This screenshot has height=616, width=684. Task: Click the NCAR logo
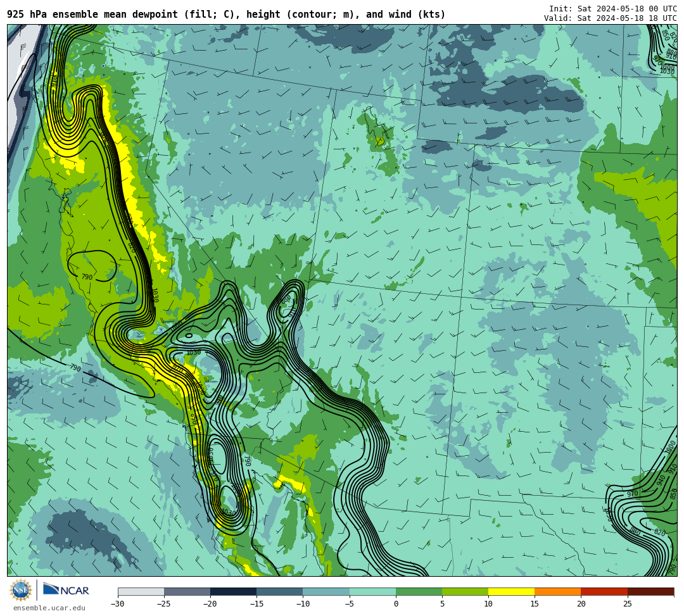[66, 590]
